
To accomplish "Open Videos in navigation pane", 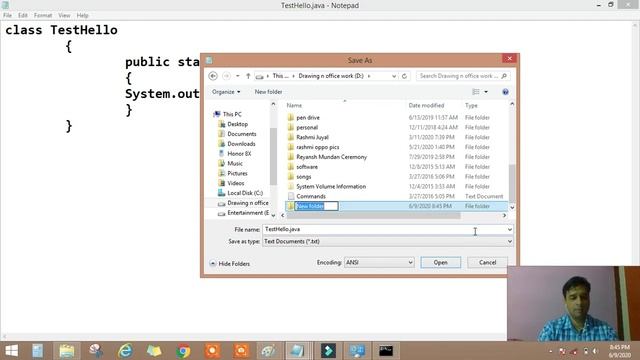I will [236, 183].
